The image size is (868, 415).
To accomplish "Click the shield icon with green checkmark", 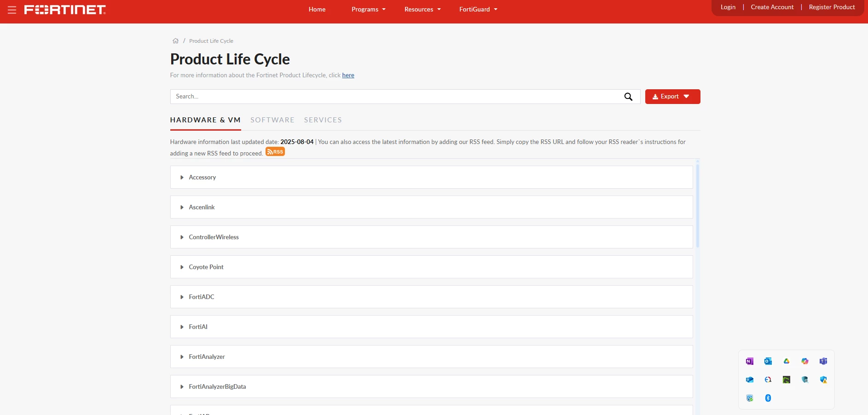I will coord(750,398).
